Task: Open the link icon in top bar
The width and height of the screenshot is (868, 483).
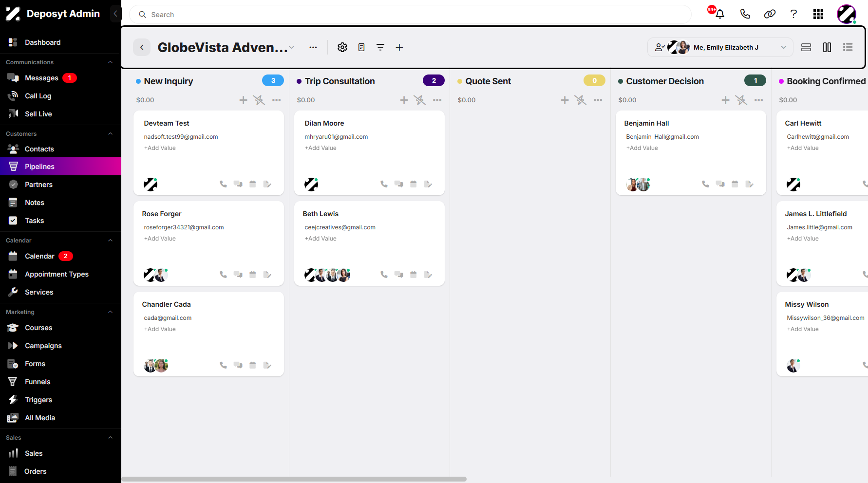Action: 770,14
